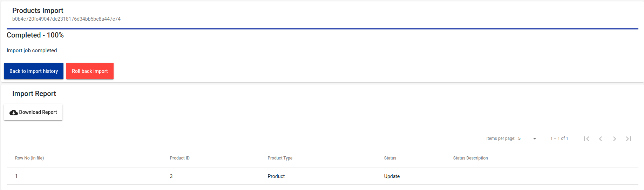Click the Status column header

pos(390,158)
